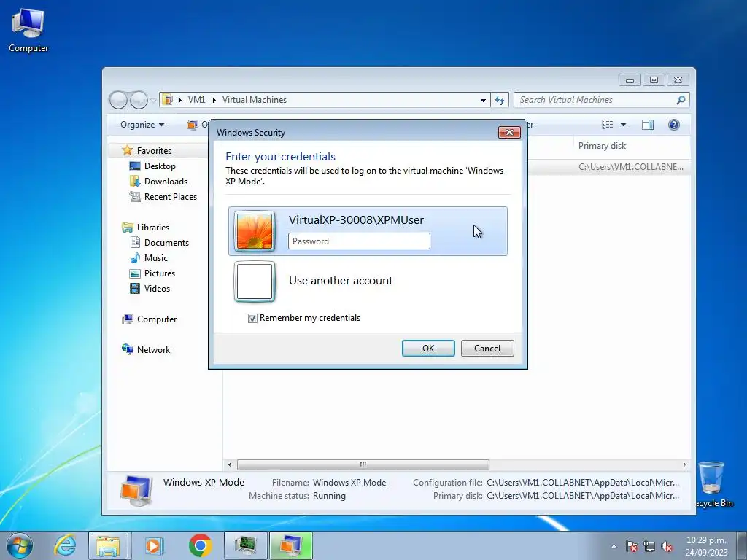Click OK in Windows Security dialog

pos(428,348)
